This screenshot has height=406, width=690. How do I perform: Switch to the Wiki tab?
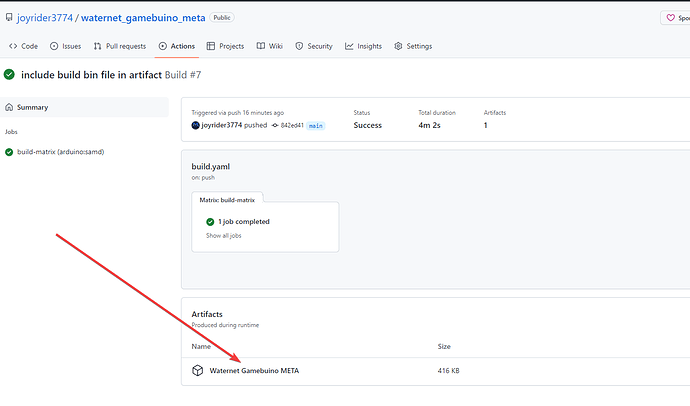point(270,46)
